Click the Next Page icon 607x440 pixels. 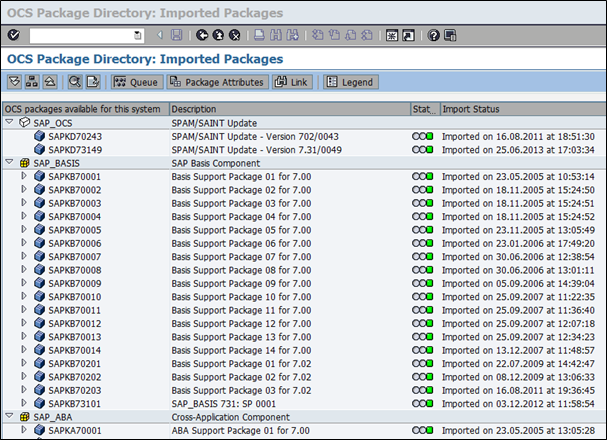click(x=351, y=35)
